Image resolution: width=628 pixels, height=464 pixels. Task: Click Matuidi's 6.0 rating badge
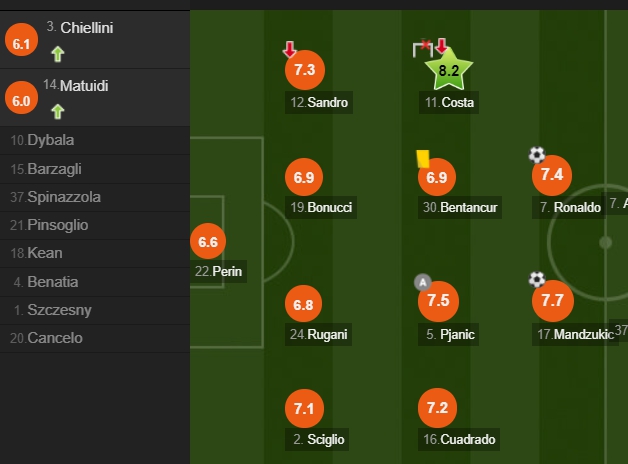point(21,97)
